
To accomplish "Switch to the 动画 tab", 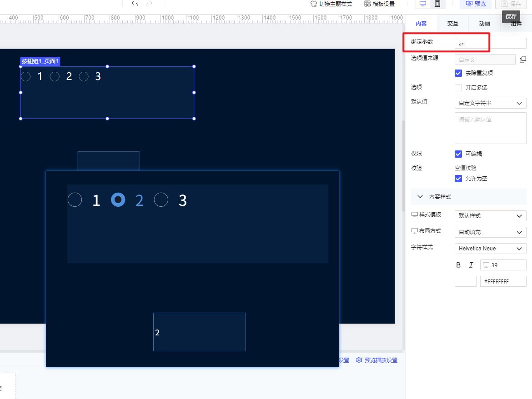I will (484, 24).
